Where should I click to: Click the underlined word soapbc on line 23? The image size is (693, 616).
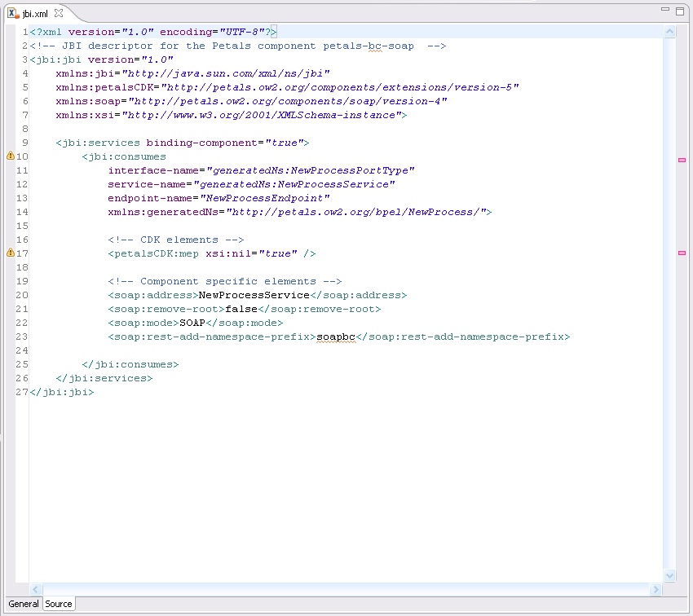[336, 337]
